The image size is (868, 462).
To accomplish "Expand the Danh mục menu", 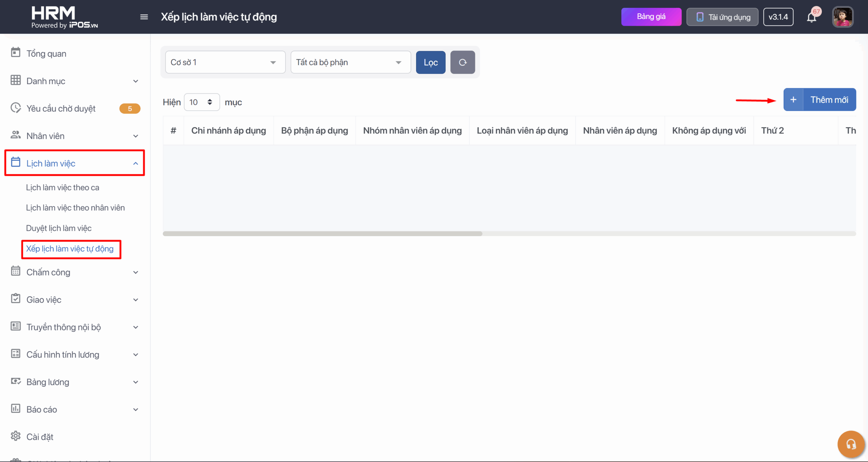I will tap(45, 81).
